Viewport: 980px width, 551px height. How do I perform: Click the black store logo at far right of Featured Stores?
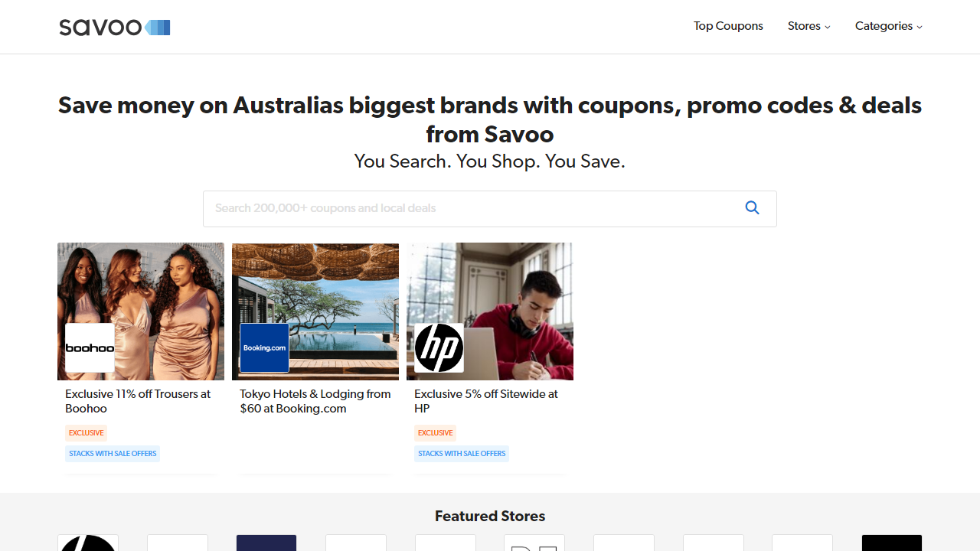coord(890,543)
